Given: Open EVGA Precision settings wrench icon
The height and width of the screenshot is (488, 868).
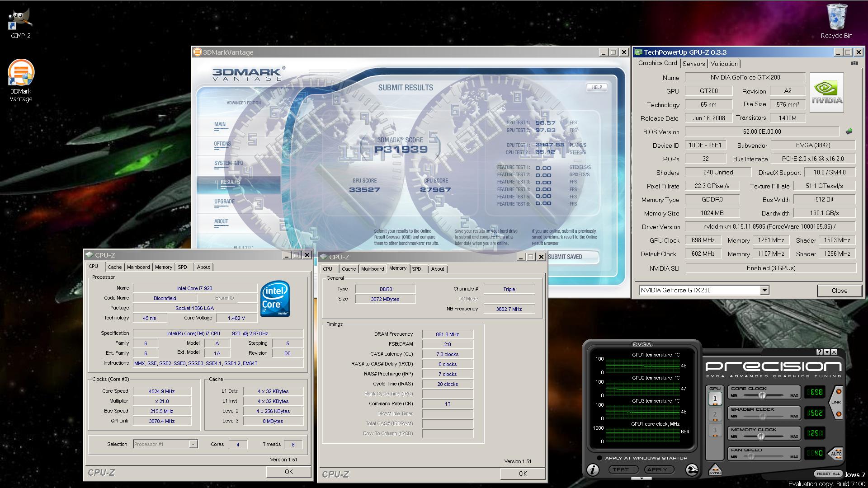Looking at the screenshot, I should tap(691, 470).
